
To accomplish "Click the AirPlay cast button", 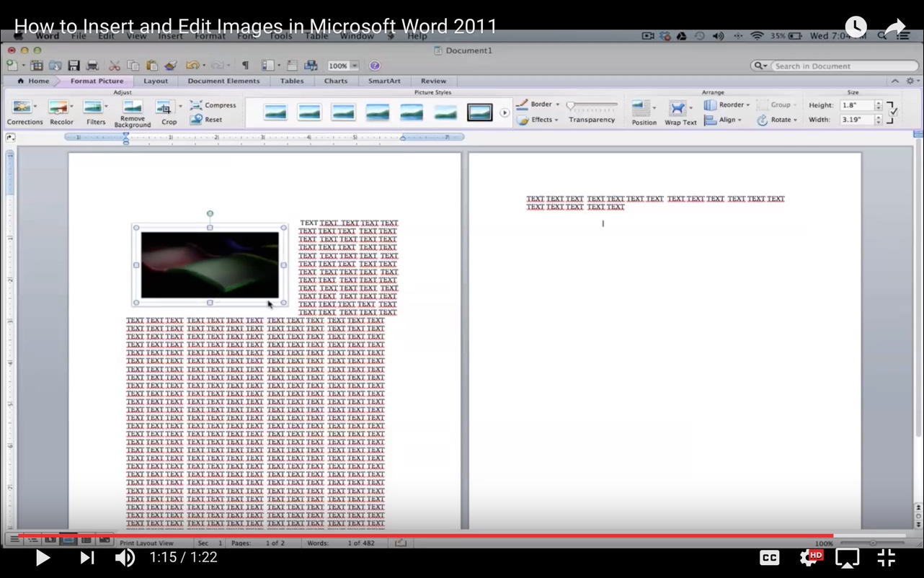I will tap(848, 557).
